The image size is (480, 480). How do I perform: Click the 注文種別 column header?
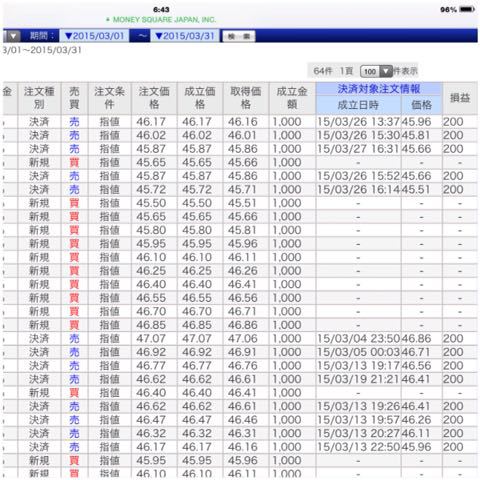[39, 98]
